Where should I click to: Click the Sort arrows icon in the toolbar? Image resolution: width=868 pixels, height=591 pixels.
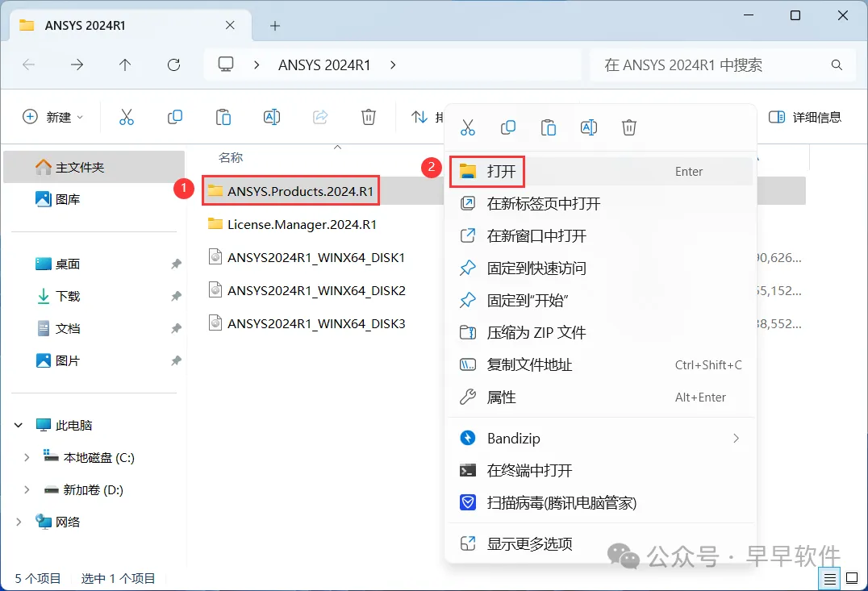[x=419, y=117]
